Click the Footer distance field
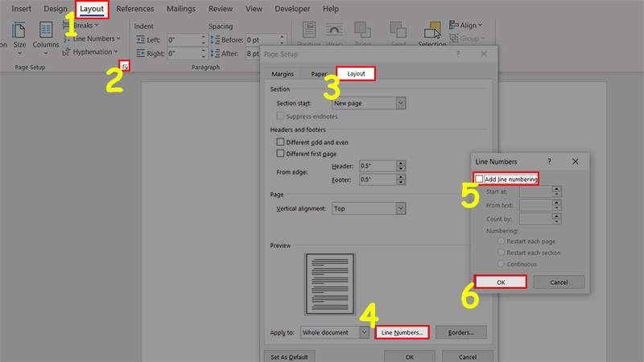The height and width of the screenshot is (362, 644). point(378,179)
